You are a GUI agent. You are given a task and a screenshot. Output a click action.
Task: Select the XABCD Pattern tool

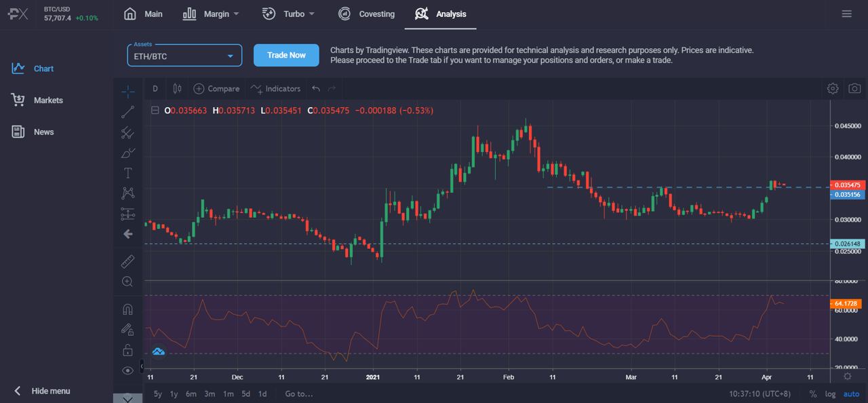(127, 193)
